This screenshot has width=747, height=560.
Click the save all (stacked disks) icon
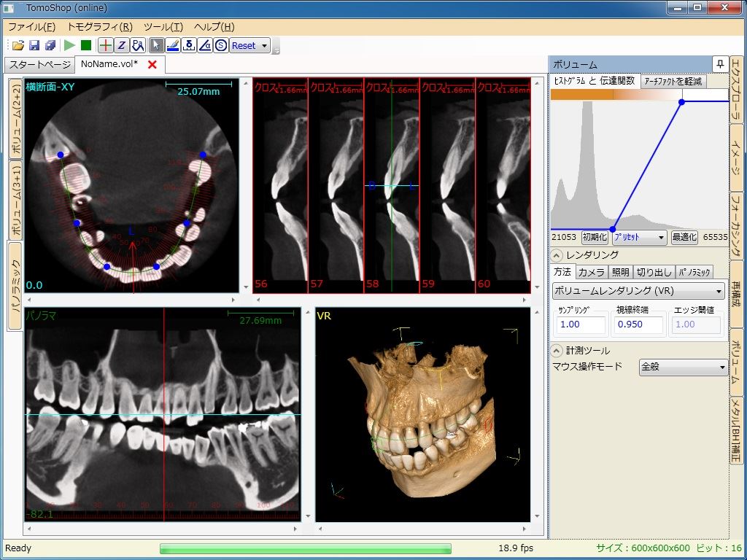coord(50,46)
